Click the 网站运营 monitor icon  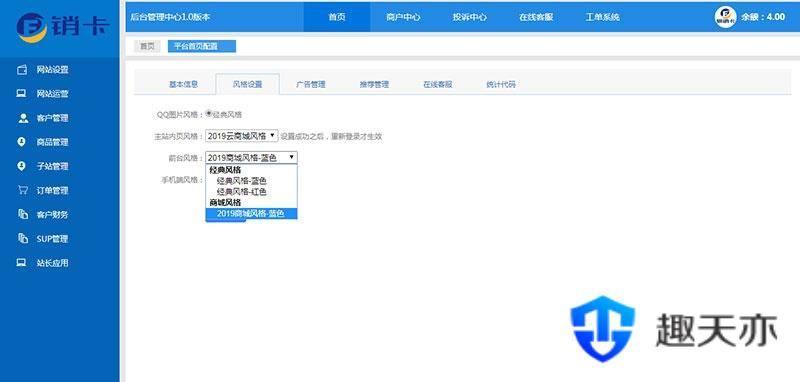(x=21, y=94)
